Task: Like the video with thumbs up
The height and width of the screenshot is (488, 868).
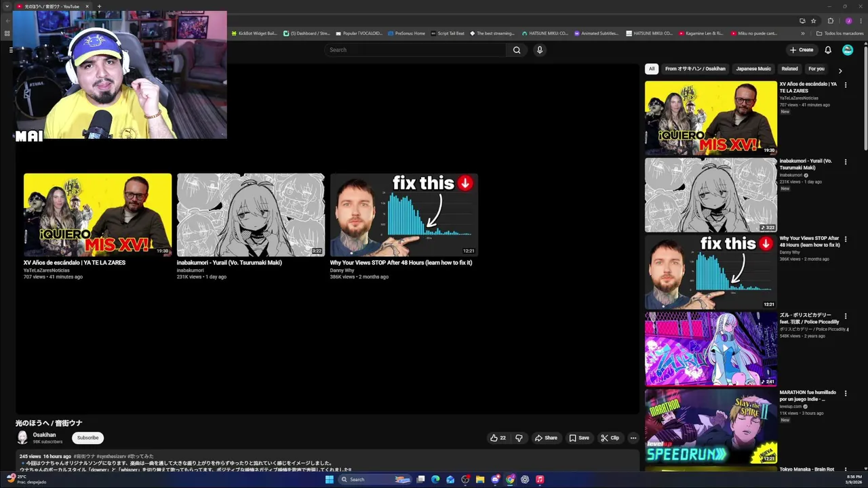Action: pos(498,438)
